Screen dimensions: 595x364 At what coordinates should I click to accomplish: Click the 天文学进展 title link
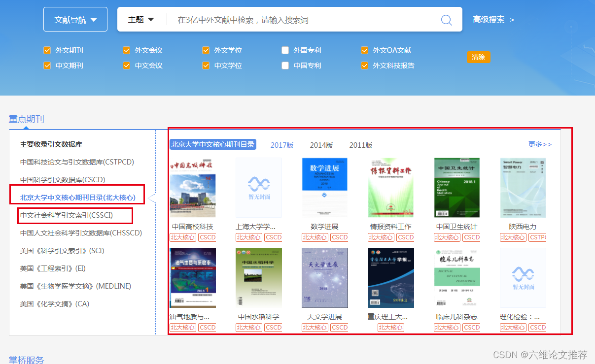coord(324,317)
